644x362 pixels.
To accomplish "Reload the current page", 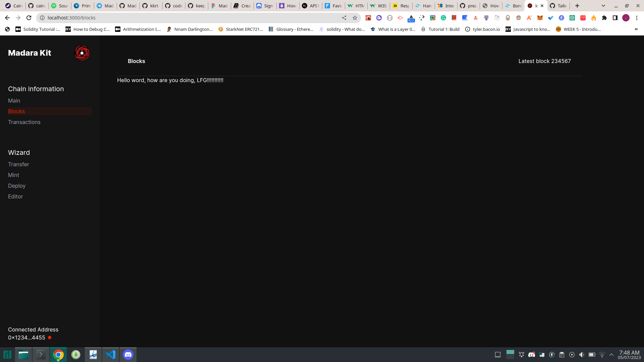I will click(x=29, y=18).
